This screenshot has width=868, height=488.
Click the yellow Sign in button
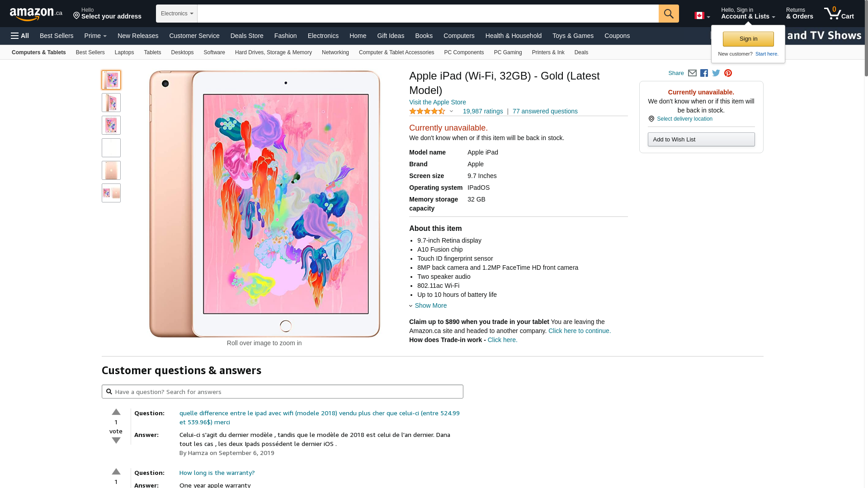748,39
